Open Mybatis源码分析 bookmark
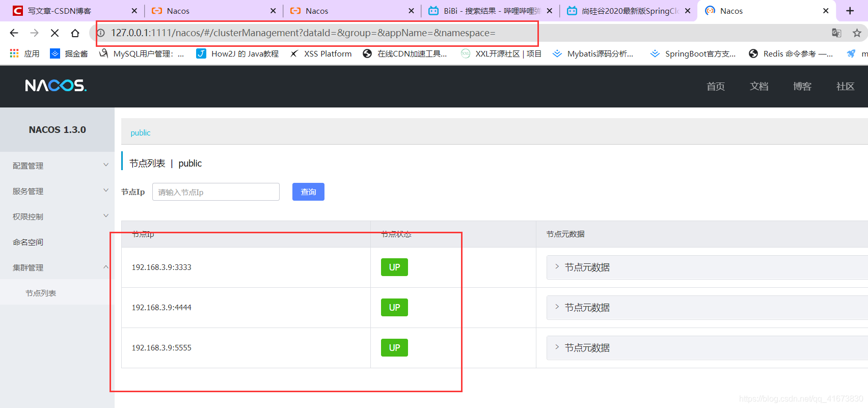This screenshot has width=868, height=408. coord(593,53)
